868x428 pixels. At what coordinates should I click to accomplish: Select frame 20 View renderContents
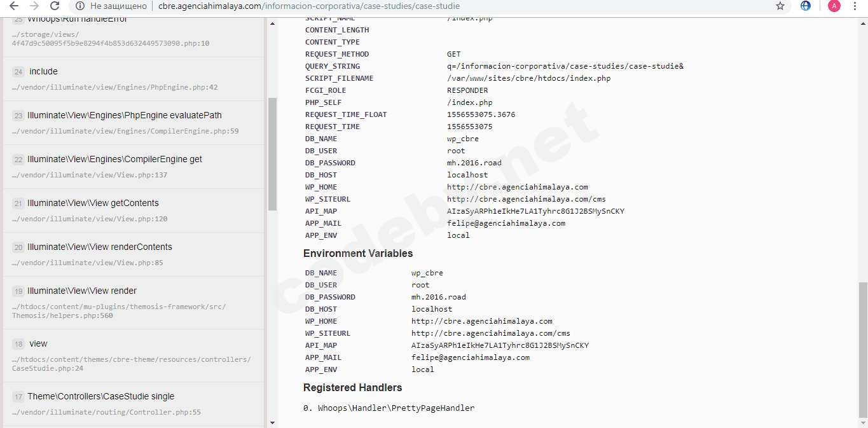pyautogui.click(x=134, y=254)
